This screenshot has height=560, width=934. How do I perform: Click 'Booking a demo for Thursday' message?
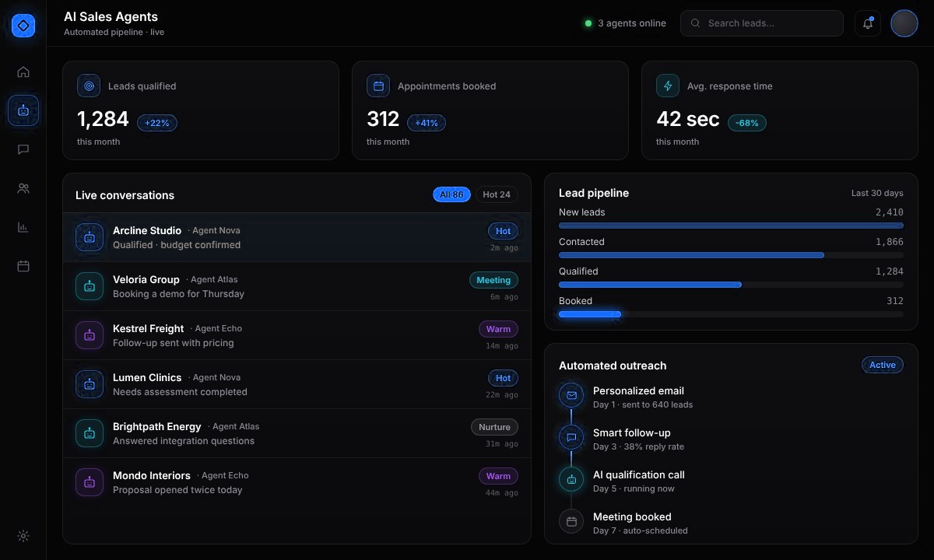click(x=178, y=294)
